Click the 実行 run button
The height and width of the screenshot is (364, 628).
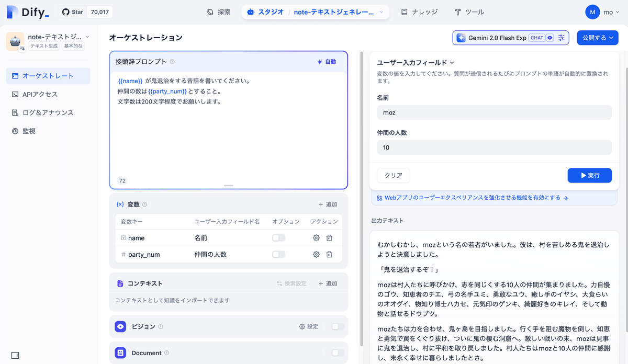click(589, 175)
